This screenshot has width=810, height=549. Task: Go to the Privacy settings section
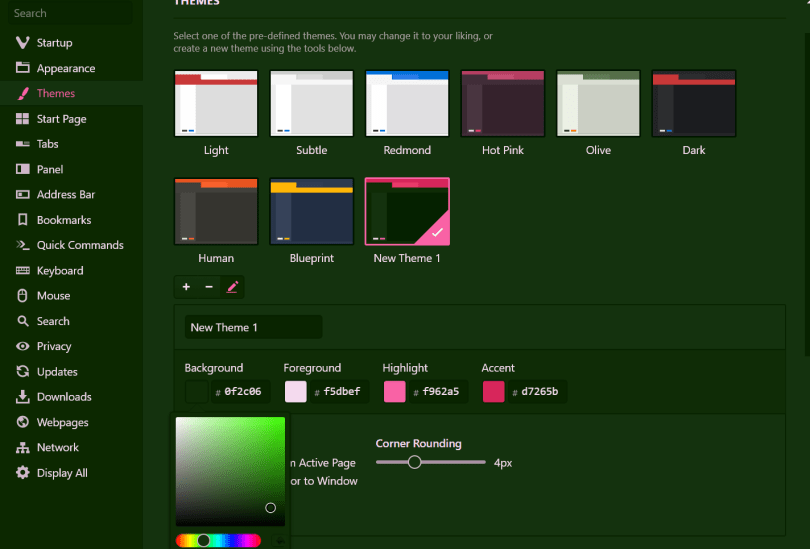pos(54,347)
